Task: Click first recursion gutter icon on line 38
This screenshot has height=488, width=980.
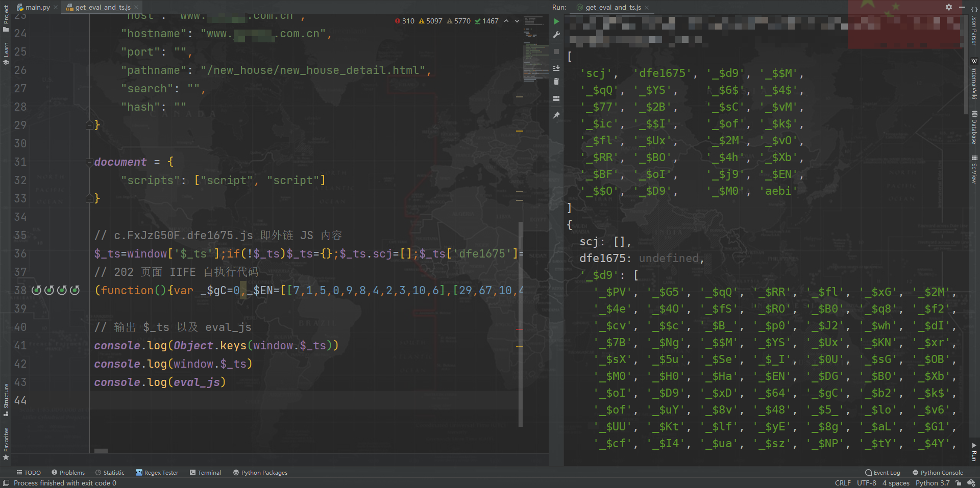Action: click(x=36, y=290)
